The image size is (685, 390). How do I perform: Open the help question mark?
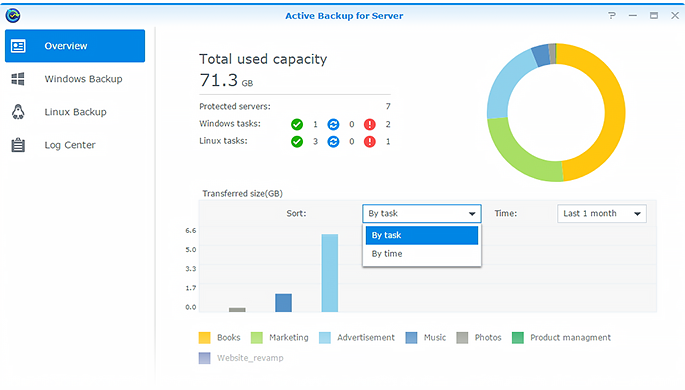tap(612, 16)
